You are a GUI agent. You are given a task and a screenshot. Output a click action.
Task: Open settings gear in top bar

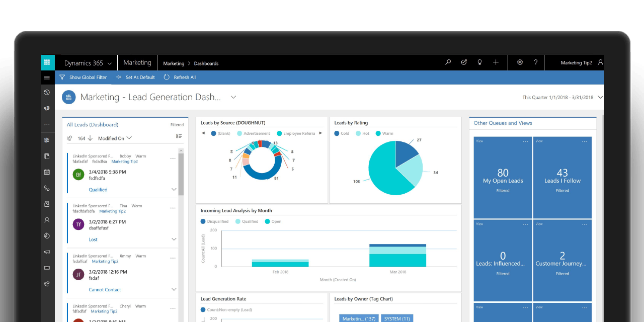520,62
